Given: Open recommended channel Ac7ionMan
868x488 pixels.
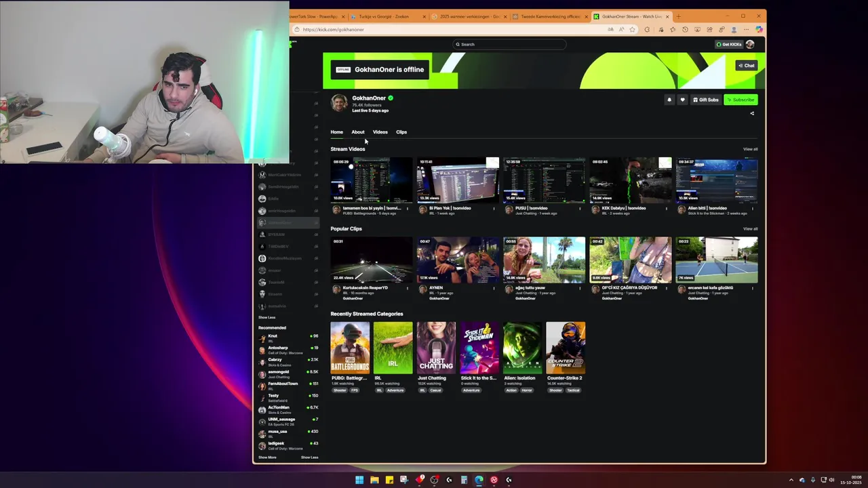Looking at the screenshot, I should (288, 409).
